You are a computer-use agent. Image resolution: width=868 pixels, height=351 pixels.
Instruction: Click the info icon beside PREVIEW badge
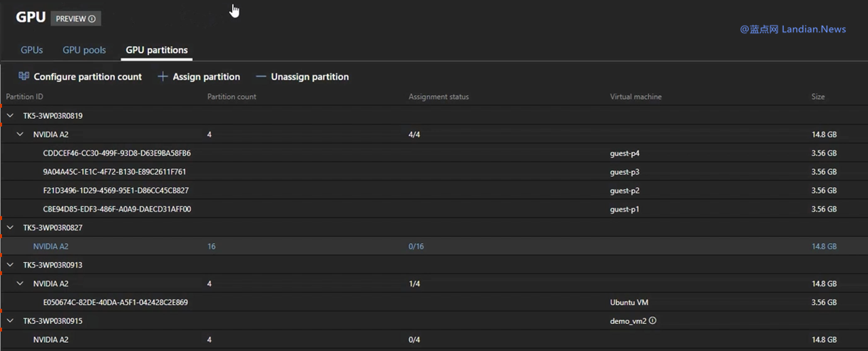click(x=92, y=19)
